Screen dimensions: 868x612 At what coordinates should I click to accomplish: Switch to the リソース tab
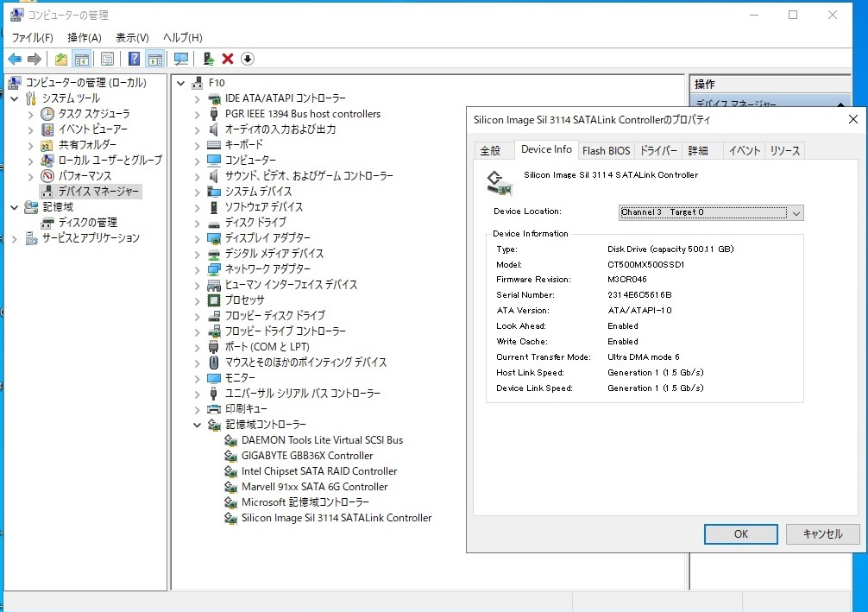pyautogui.click(x=785, y=151)
